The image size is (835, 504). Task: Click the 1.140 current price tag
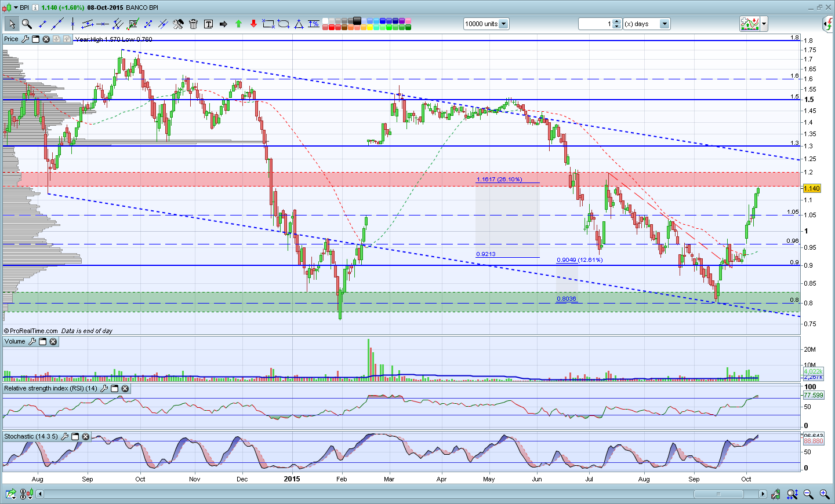(812, 188)
